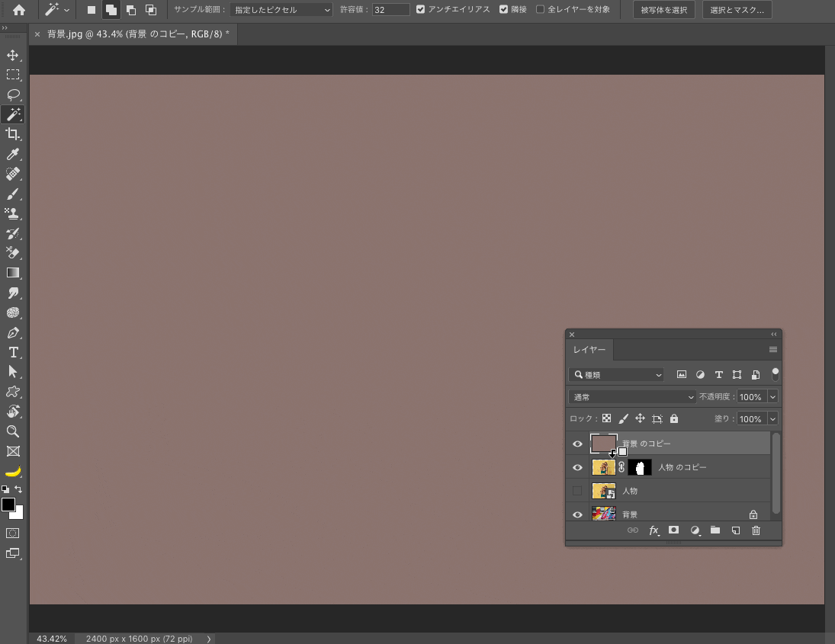Click the 選択とマスク button

coord(737,10)
